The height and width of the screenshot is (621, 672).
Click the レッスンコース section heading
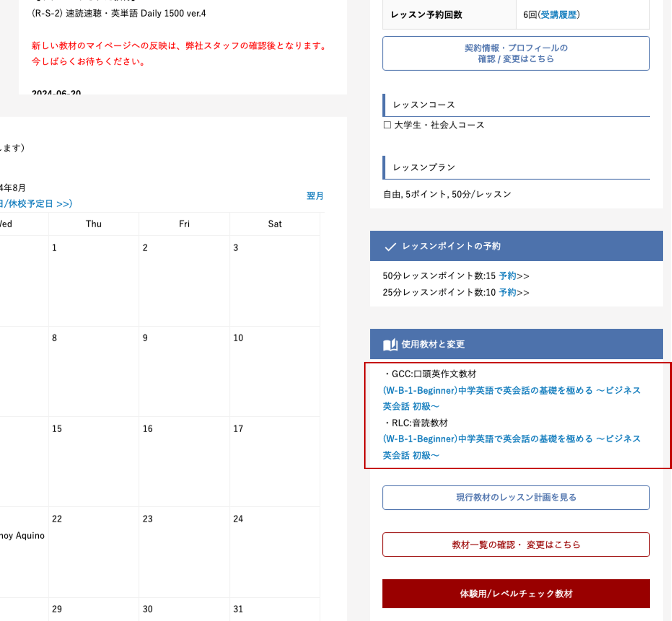pos(516,105)
